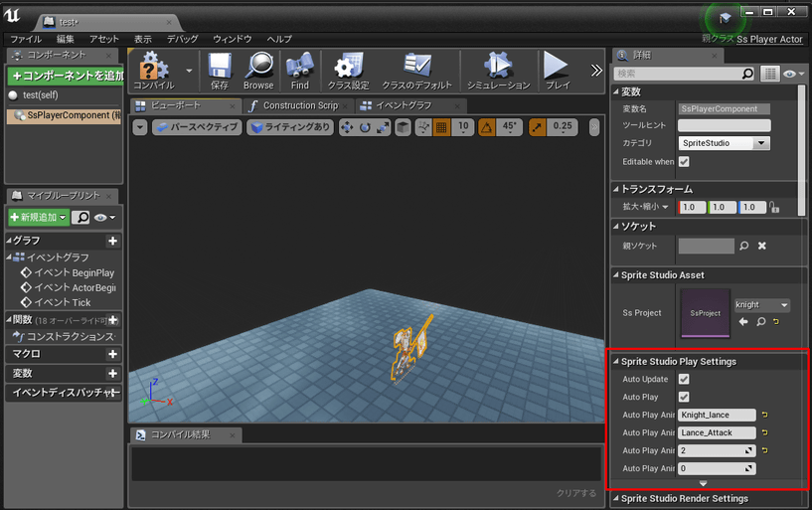The height and width of the screenshot is (510, 812).
Task: Add a new macro with the マクロ plus
Action: tap(112, 354)
